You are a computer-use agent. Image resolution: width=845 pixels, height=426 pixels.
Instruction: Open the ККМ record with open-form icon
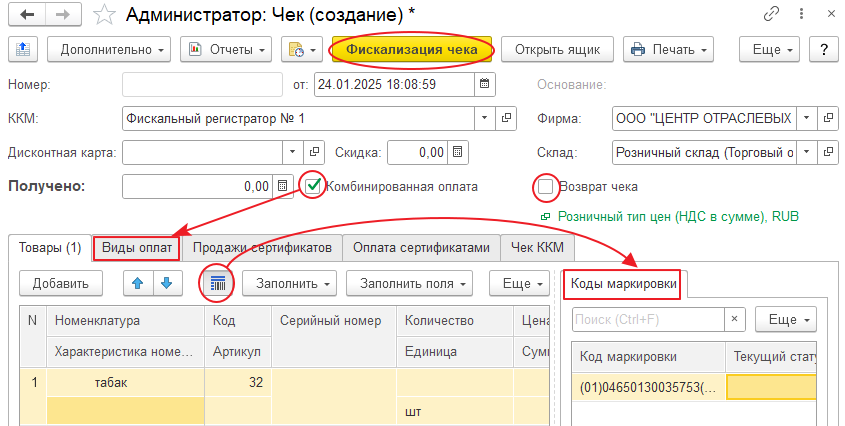(x=507, y=118)
